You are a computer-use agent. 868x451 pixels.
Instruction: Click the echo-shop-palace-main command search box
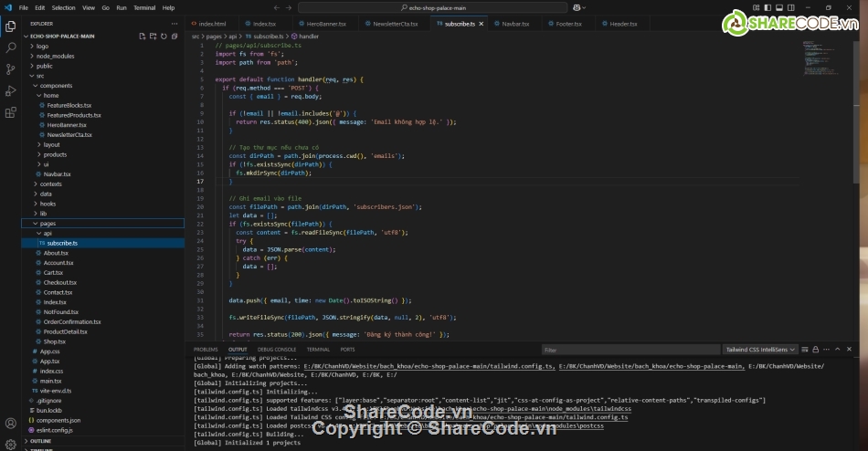[432, 7]
